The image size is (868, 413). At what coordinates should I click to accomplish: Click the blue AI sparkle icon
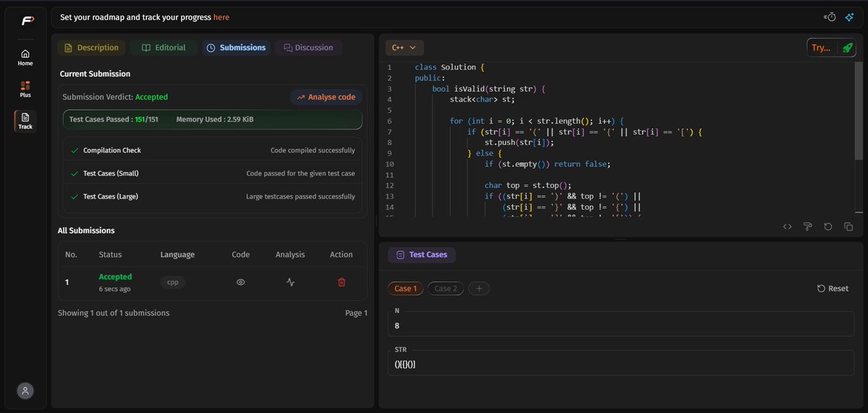[x=849, y=17]
